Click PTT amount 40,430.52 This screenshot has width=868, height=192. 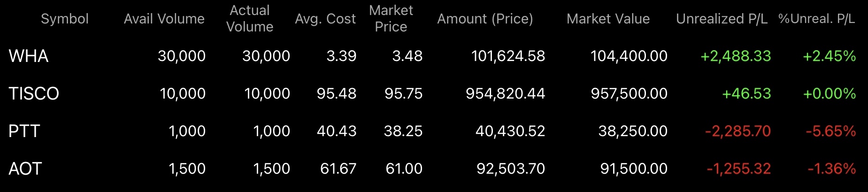(x=510, y=131)
